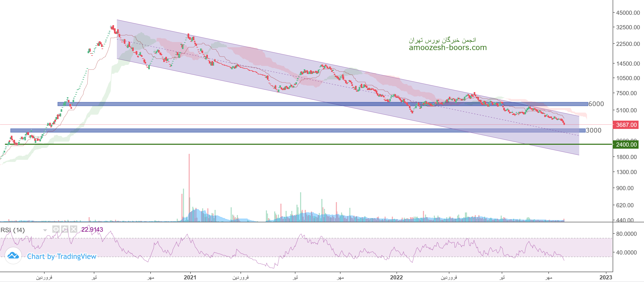Hide the RSI indicator with eye icon

click(x=56, y=229)
